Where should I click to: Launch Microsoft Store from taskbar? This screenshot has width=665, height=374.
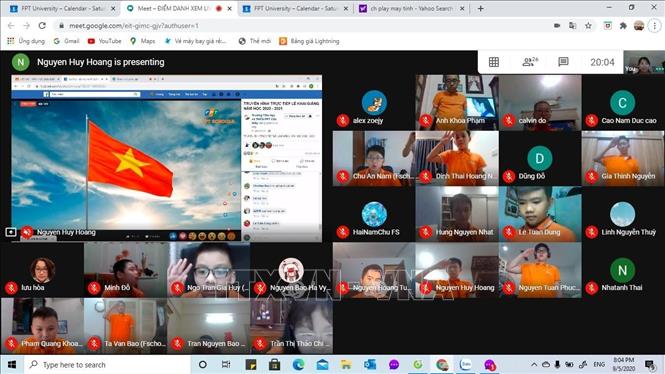pyautogui.click(x=274, y=365)
